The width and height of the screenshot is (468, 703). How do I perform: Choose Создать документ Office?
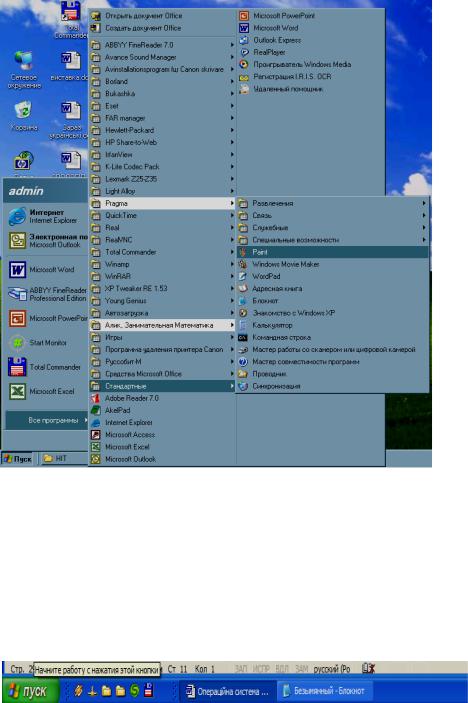(162, 28)
